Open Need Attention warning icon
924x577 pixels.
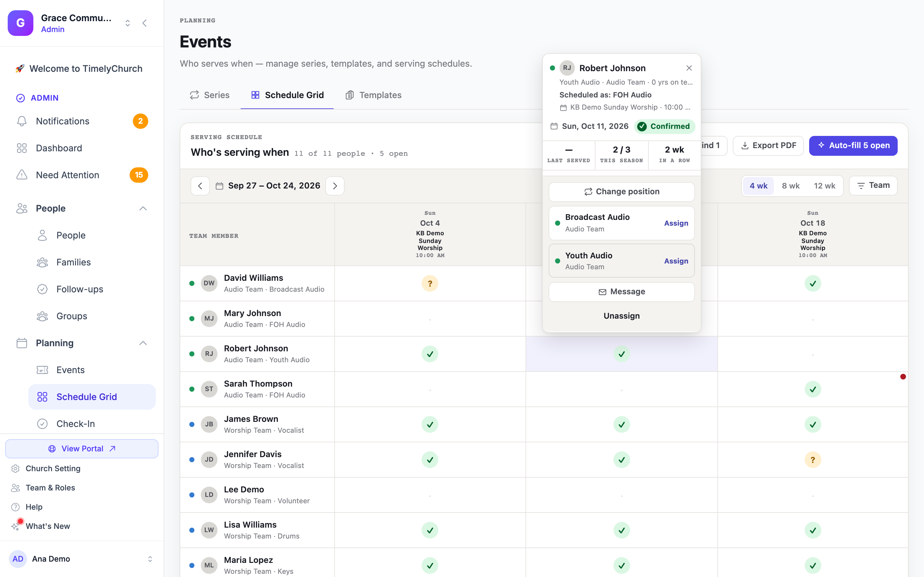tap(22, 175)
